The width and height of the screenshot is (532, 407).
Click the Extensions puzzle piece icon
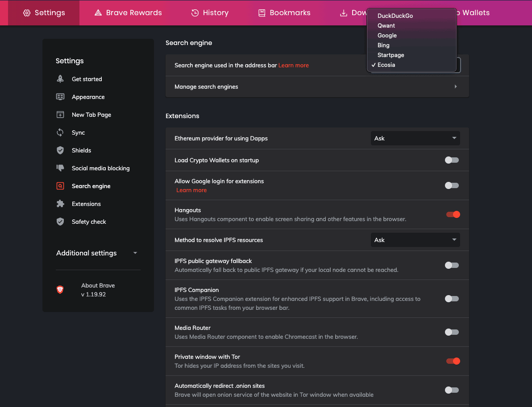[x=60, y=204]
